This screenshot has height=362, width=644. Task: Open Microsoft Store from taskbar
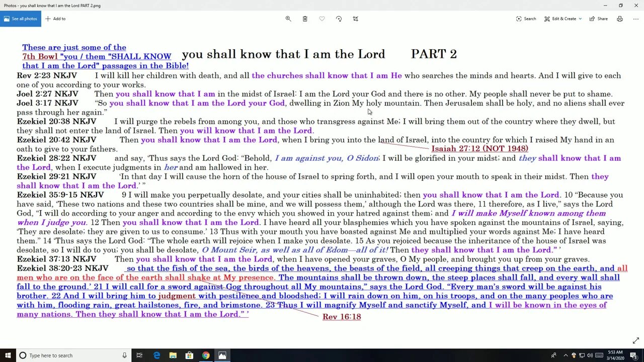click(x=190, y=355)
